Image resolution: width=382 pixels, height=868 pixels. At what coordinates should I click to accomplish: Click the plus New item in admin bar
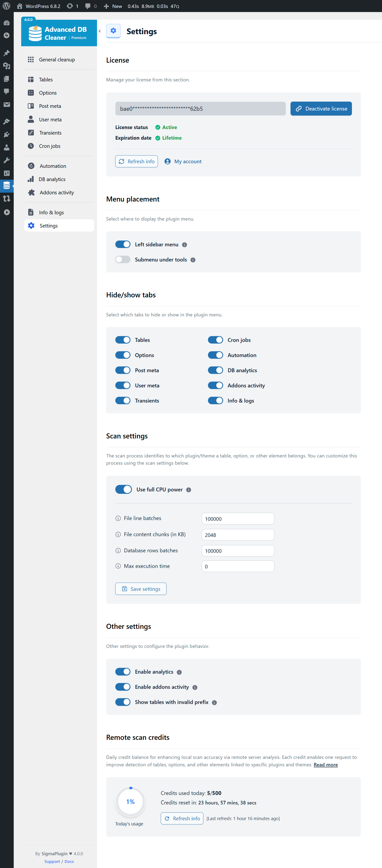(113, 6)
